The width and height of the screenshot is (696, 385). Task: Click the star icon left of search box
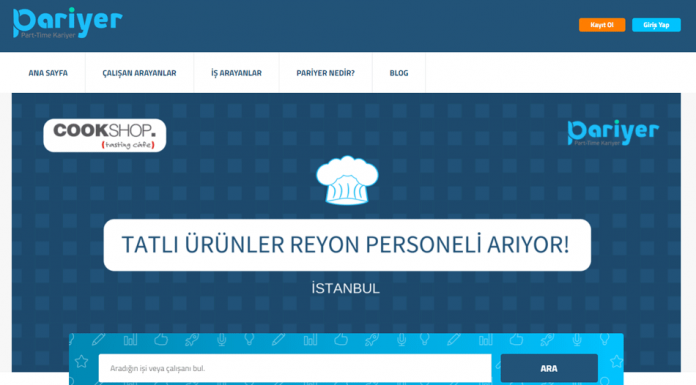click(81, 361)
